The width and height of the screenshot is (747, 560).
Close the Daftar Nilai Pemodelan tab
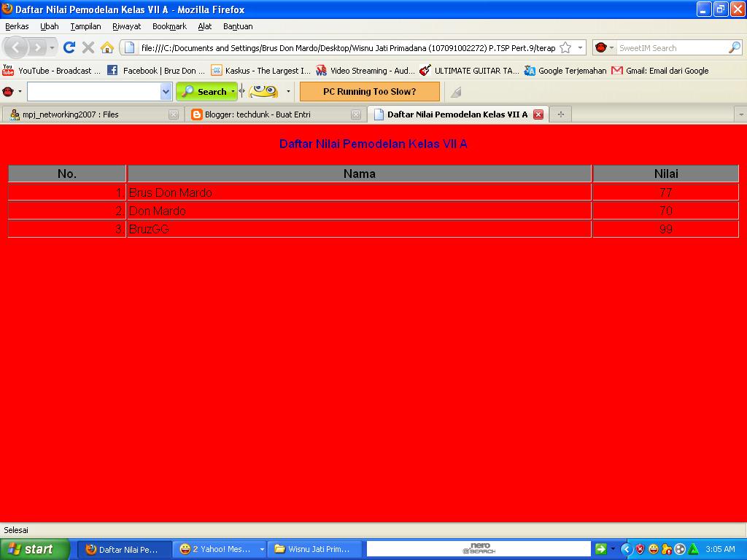(x=538, y=114)
